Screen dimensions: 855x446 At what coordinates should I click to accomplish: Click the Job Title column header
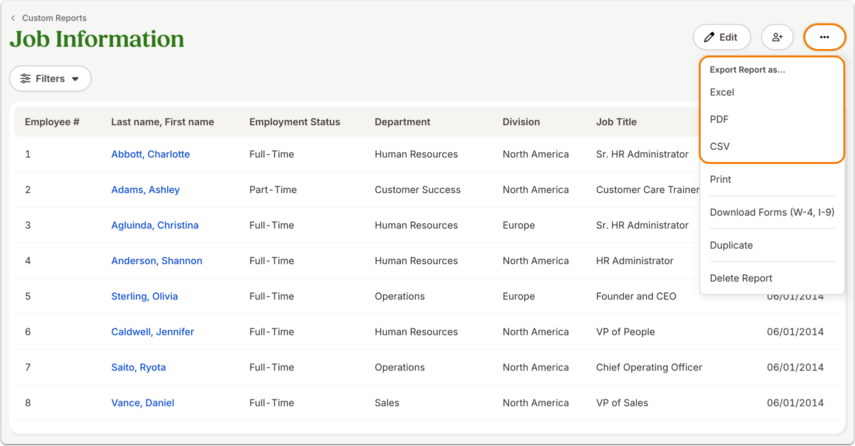(616, 122)
